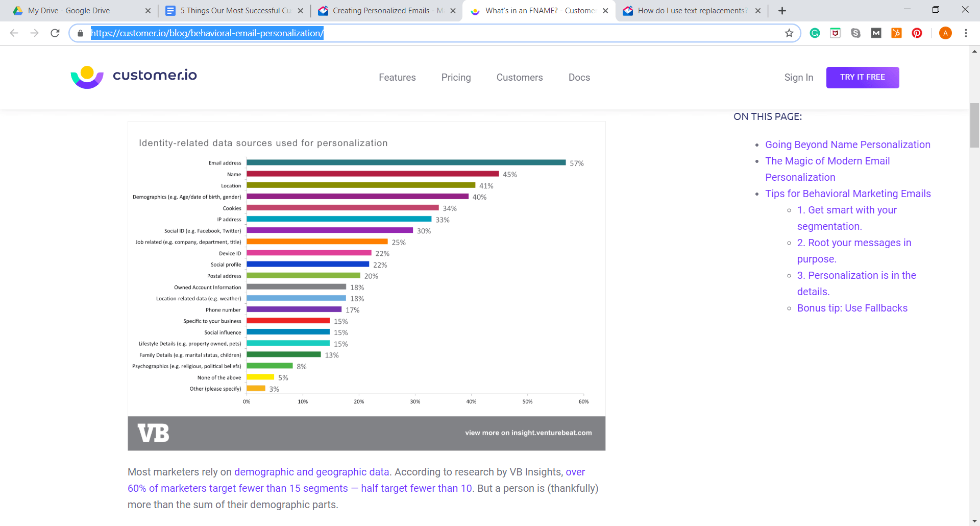Reload the current page
The image size is (980, 526).
click(x=55, y=33)
